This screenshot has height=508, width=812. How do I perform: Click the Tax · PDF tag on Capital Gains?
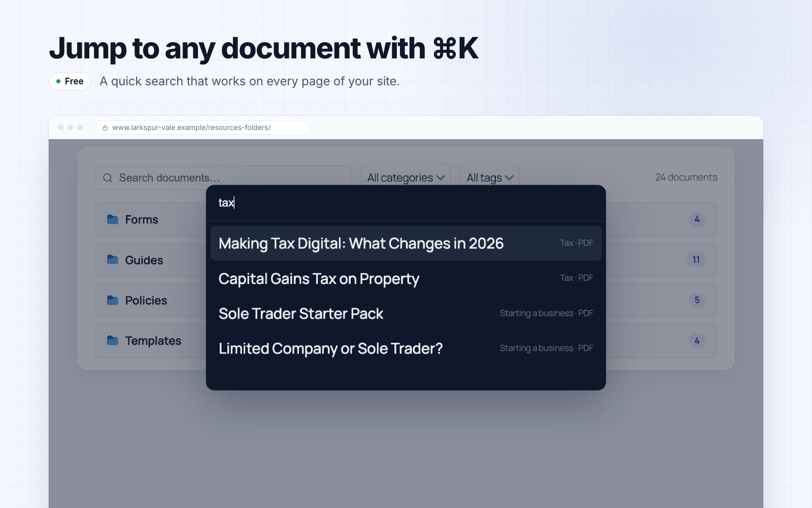577,278
